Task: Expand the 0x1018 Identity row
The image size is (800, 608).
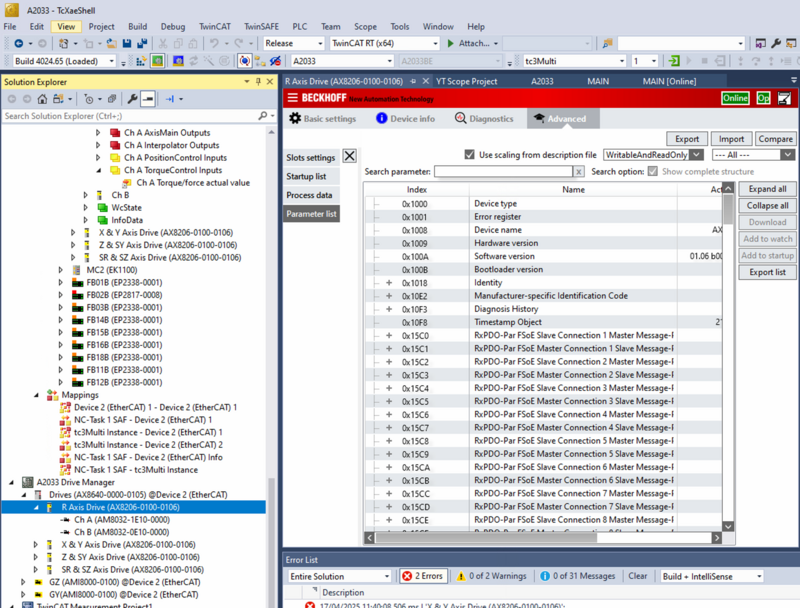Action: pos(389,283)
